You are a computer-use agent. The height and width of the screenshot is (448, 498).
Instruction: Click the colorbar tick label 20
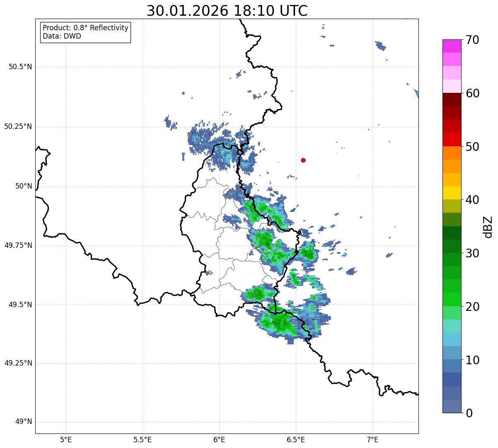coord(472,307)
